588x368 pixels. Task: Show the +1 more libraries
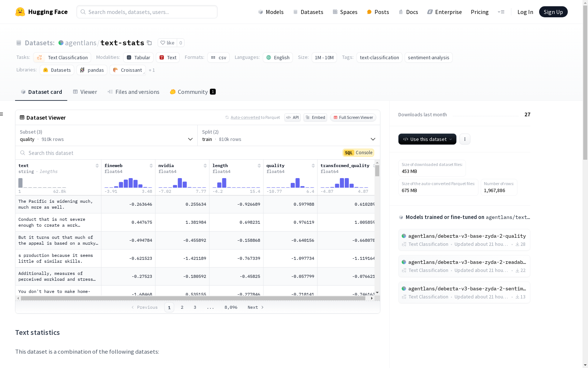(x=152, y=70)
